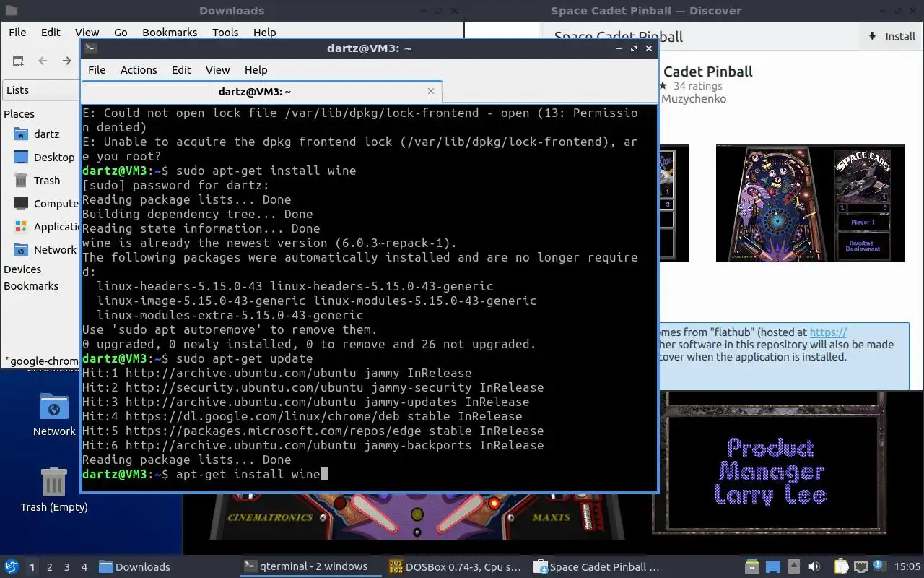
Task: Open the terminal window's title bar icon menu
Action: pyautogui.click(x=90, y=48)
